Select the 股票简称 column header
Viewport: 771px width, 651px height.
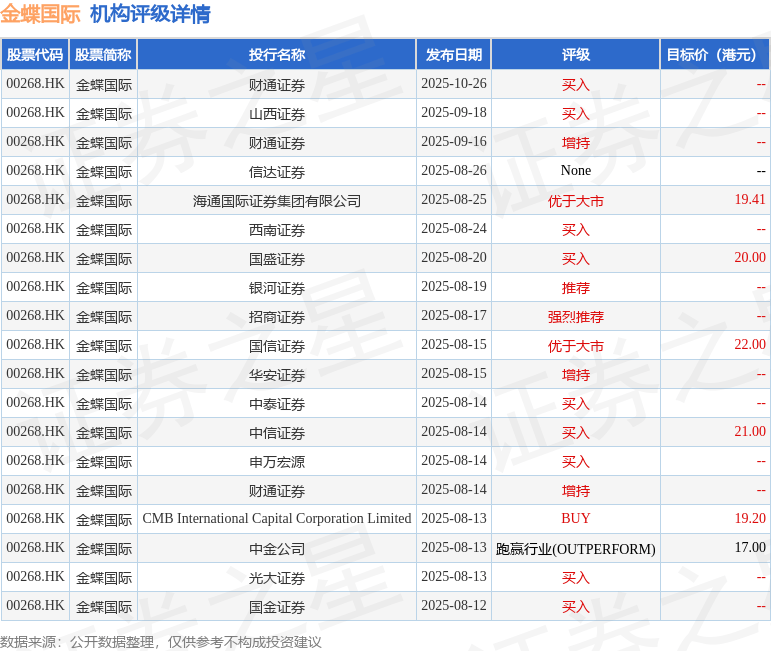103,55
